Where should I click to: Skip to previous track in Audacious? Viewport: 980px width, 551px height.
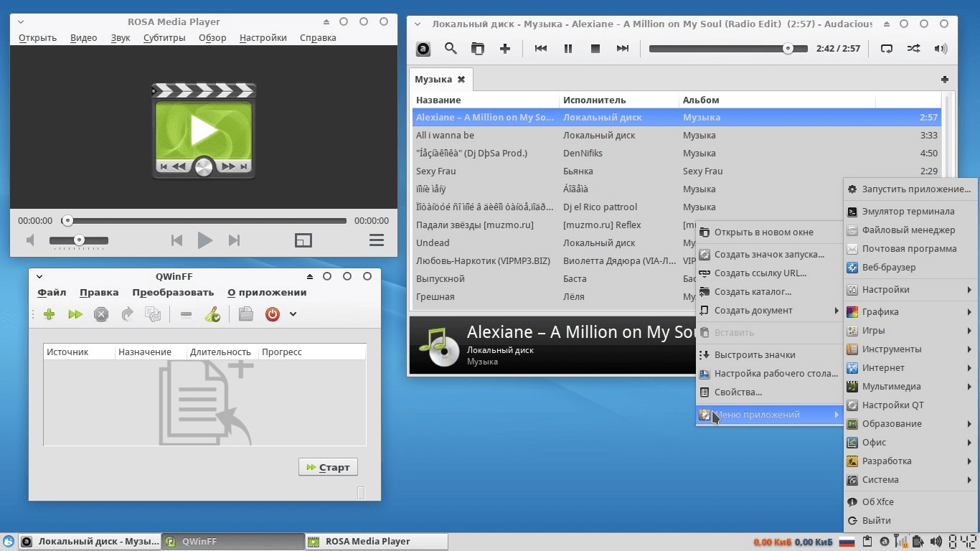click(541, 49)
